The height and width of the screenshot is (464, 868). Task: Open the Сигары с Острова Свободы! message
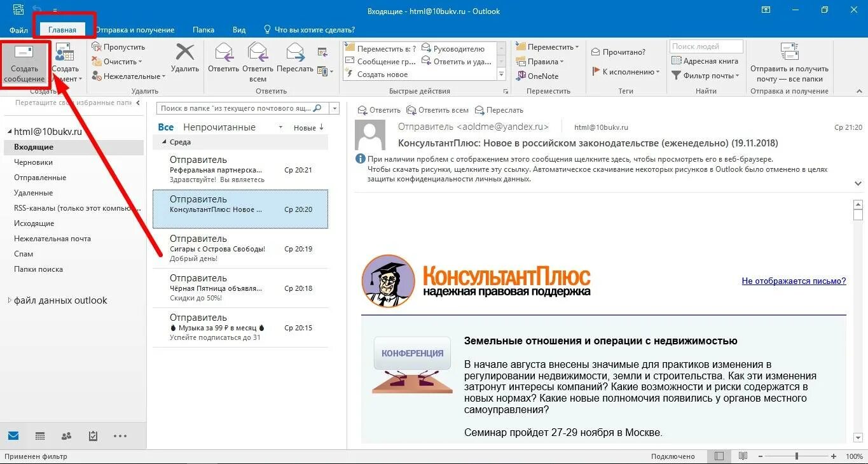click(x=240, y=248)
